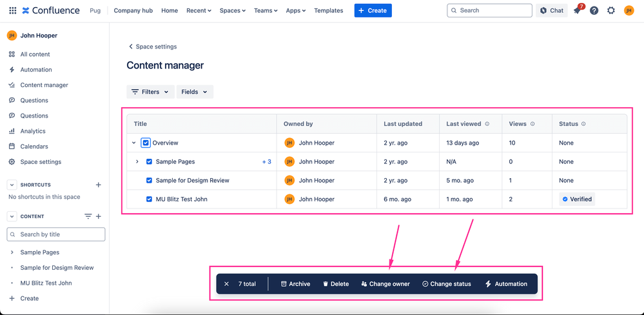Click Change status in the action bar
The width and height of the screenshot is (644, 315).
447,284
